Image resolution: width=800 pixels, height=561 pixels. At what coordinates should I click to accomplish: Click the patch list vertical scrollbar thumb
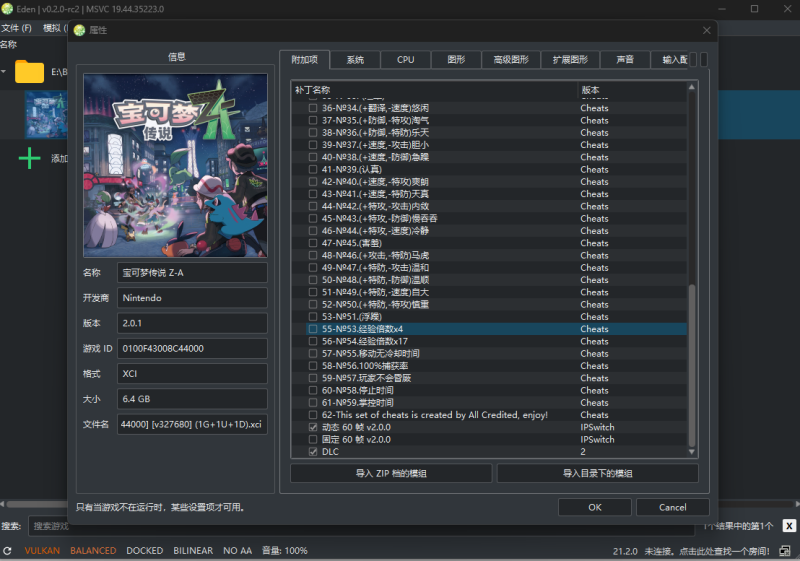point(692,366)
